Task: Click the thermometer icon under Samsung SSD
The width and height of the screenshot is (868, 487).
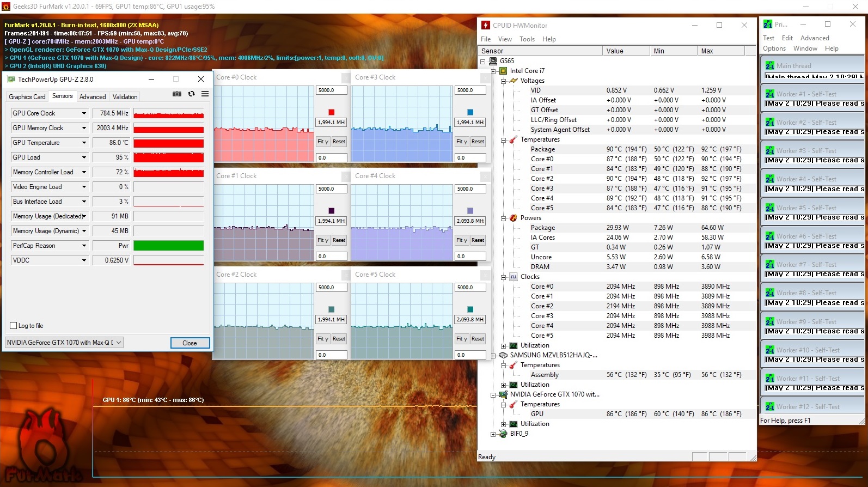Action: pyautogui.click(x=514, y=365)
